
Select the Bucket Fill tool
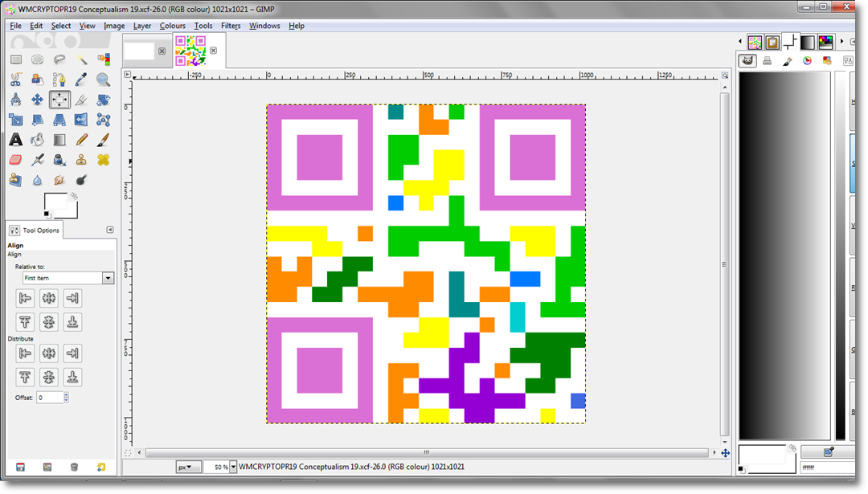38,140
